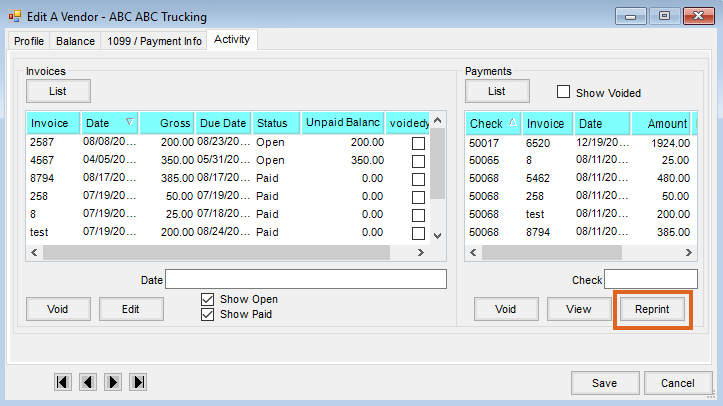
Task: Click the invoices vertical scrollbar thumb
Action: click(438, 164)
